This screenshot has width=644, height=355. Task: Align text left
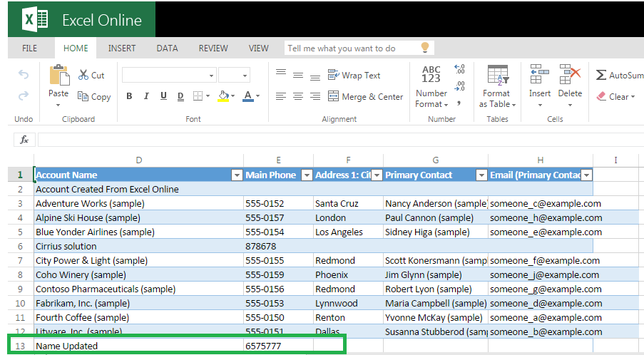281,96
